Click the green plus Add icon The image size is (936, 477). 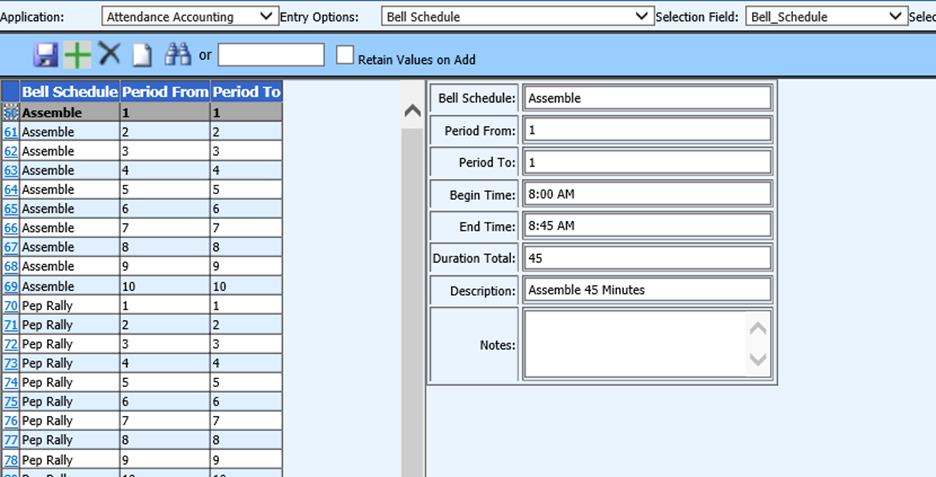point(77,55)
